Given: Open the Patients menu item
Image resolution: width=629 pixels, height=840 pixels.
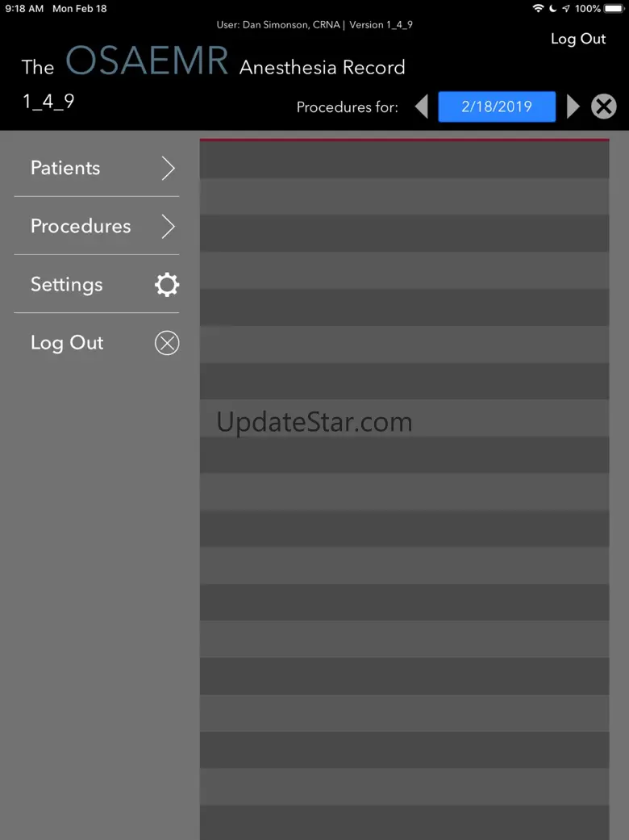Looking at the screenshot, I should point(96,168).
